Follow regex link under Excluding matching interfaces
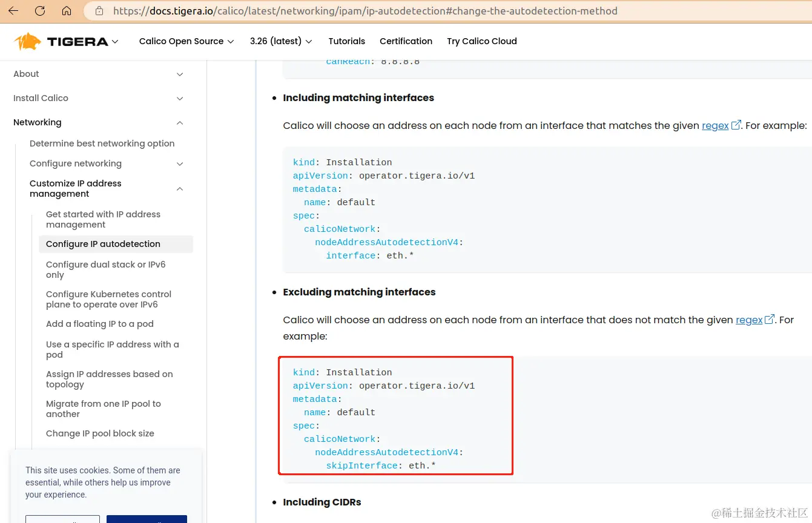This screenshot has height=523, width=812. coord(749,320)
